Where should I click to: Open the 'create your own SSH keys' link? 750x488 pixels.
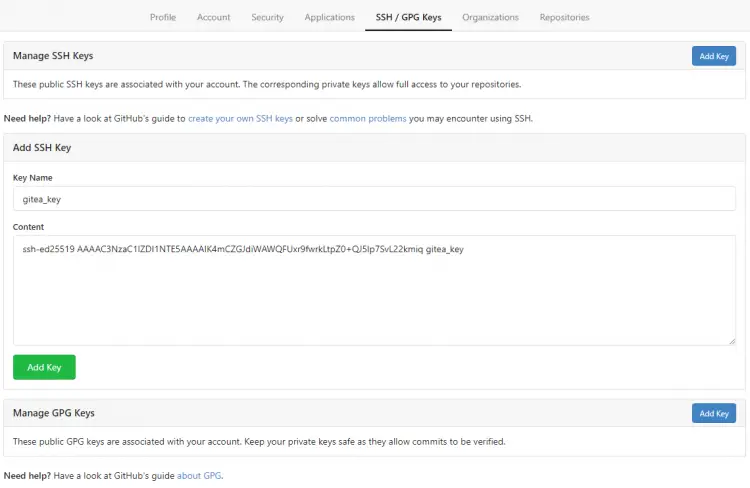(240, 119)
